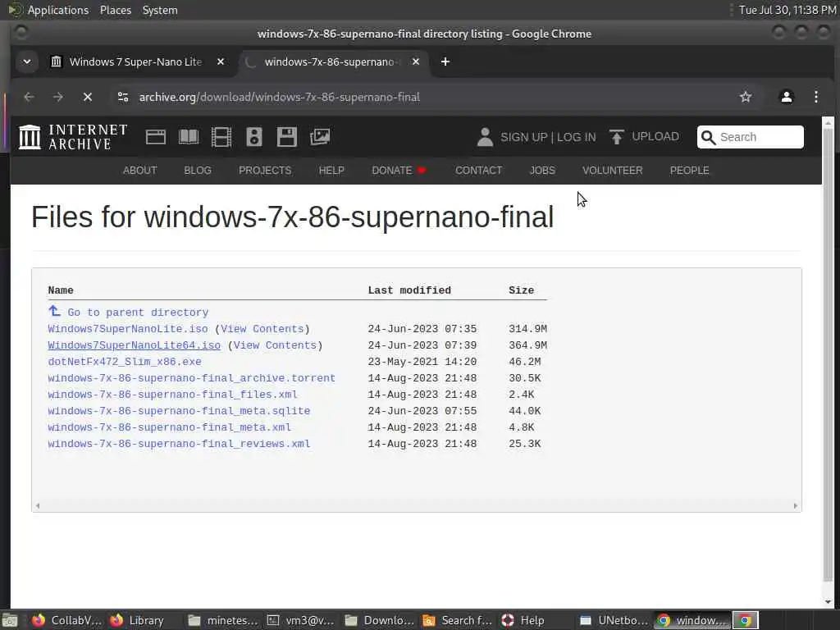The height and width of the screenshot is (630, 840).
Task: Click the horizontal scrollbar right arrow in listing
Action: [795, 505]
